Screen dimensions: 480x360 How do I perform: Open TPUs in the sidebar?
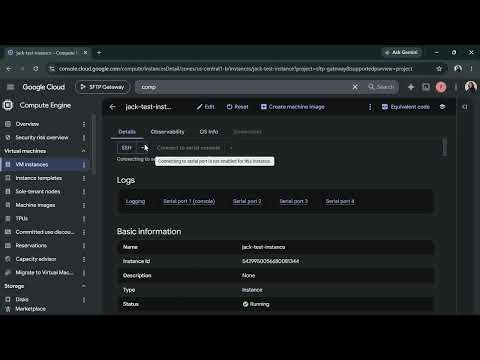pos(22,218)
